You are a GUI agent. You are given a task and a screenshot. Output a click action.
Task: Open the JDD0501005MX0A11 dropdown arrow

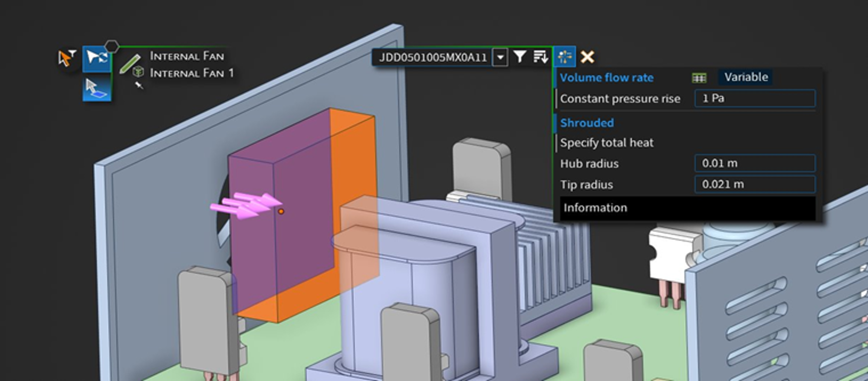tap(500, 57)
